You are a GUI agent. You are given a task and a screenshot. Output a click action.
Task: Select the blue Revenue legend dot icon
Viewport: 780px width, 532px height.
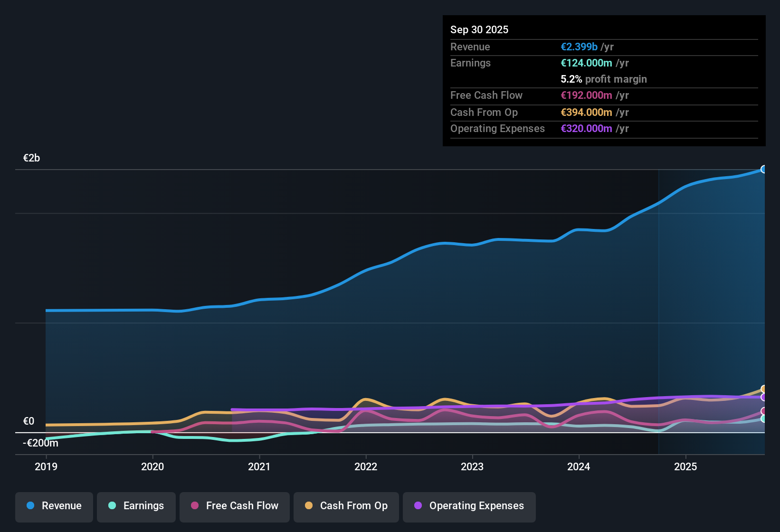(x=30, y=506)
